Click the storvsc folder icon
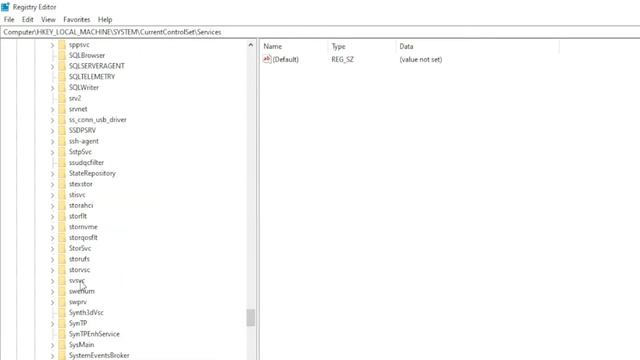 coord(62,270)
